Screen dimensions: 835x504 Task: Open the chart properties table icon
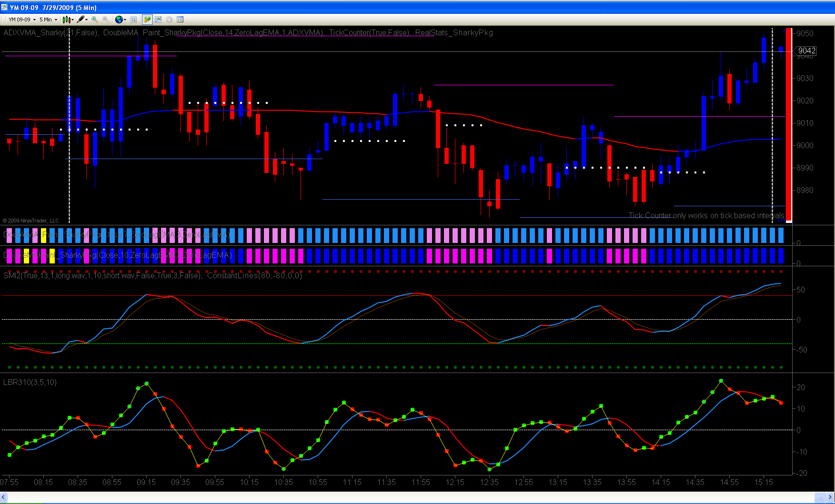180,20
